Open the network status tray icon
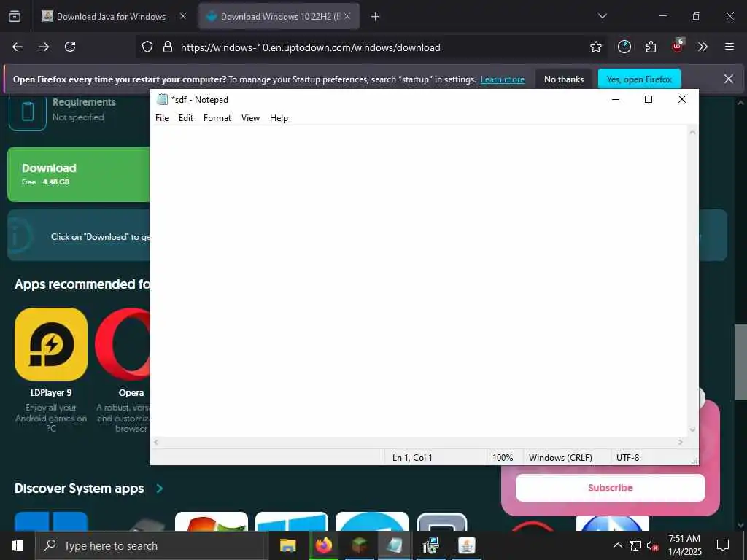Viewport: 747px width, 560px height. point(635,545)
